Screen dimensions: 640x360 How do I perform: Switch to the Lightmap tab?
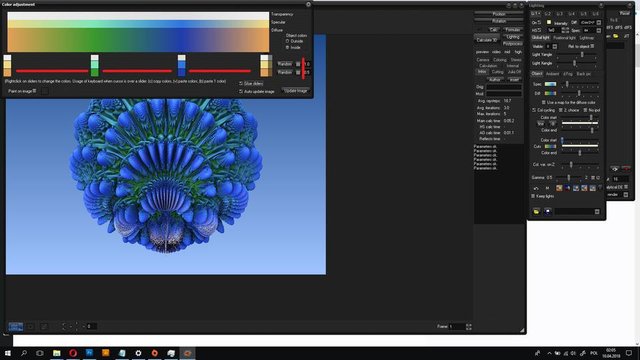point(587,38)
